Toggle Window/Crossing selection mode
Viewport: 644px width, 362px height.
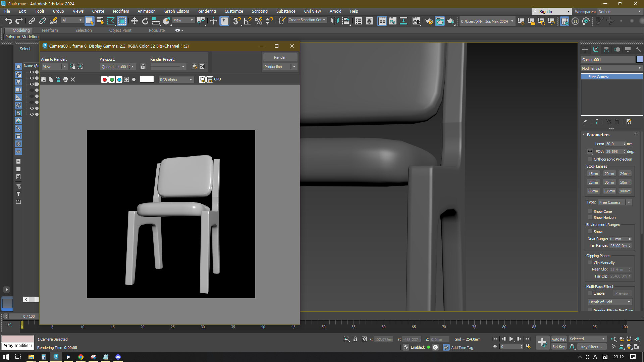click(x=122, y=21)
